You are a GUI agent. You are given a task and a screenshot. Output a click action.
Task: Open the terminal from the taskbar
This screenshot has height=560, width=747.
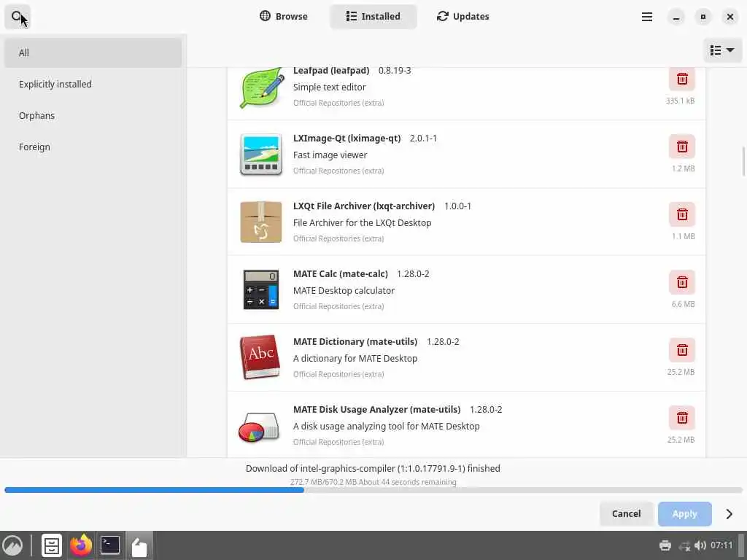110,545
